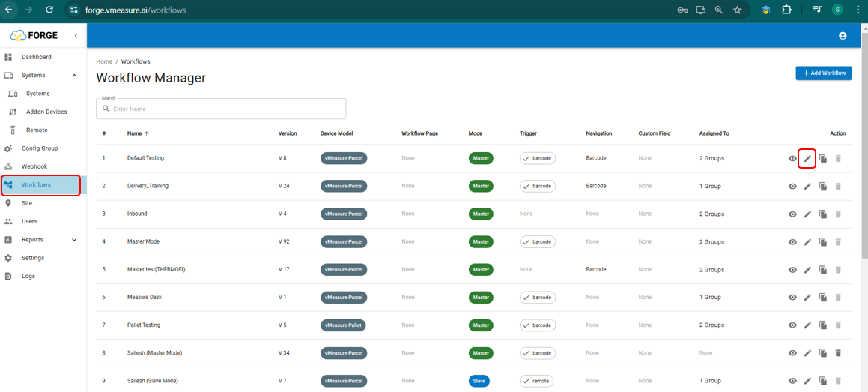The width and height of the screenshot is (868, 392).
Task: Focus the Search Enter Name field
Action: pyautogui.click(x=221, y=109)
